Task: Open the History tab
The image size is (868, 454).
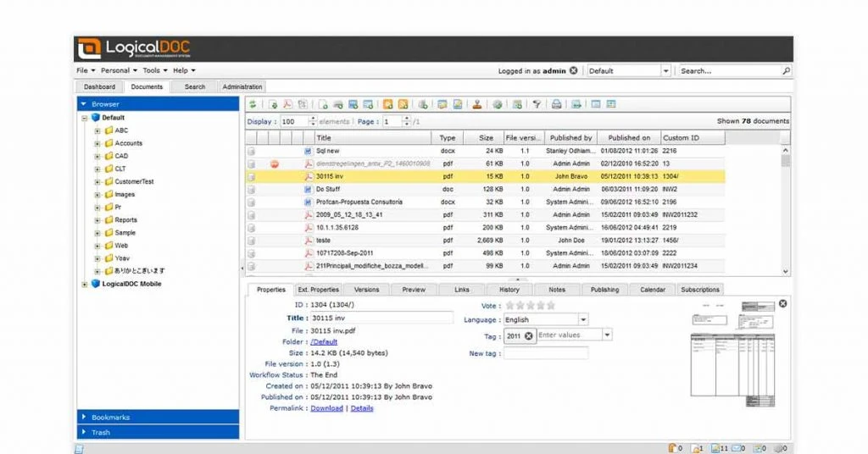Action: 509,290
